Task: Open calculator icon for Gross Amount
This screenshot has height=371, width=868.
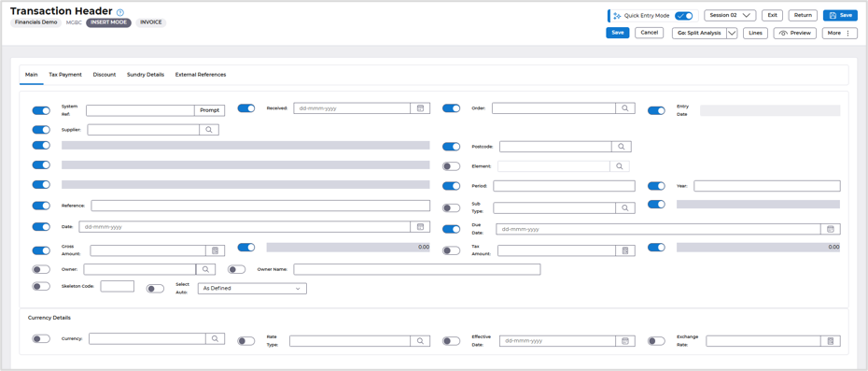Action: (215, 250)
